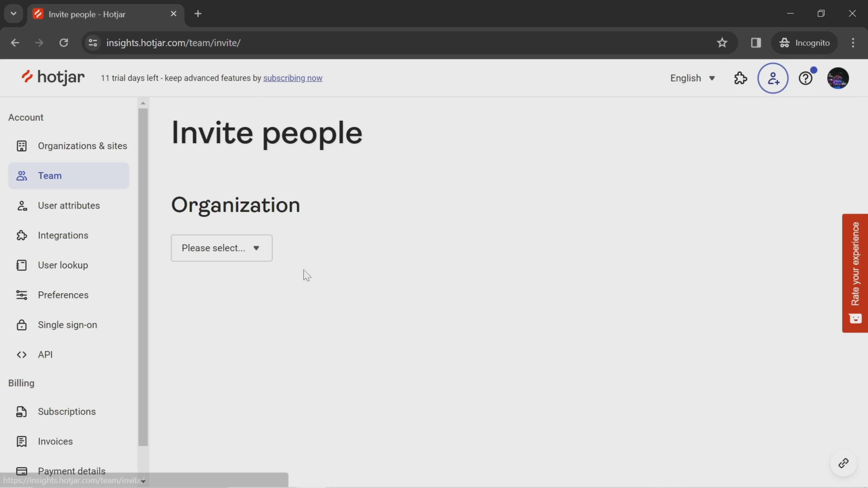Click the Payment details option
The image size is (868, 488).
click(x=71, y=471)
